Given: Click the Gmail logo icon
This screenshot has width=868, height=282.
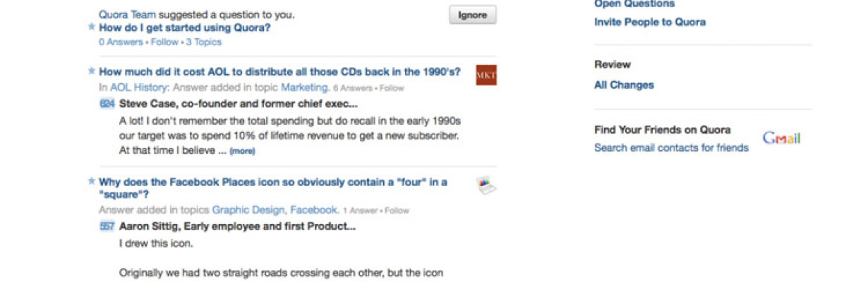Looking at the screenshot, I should [x=781, y=138].
